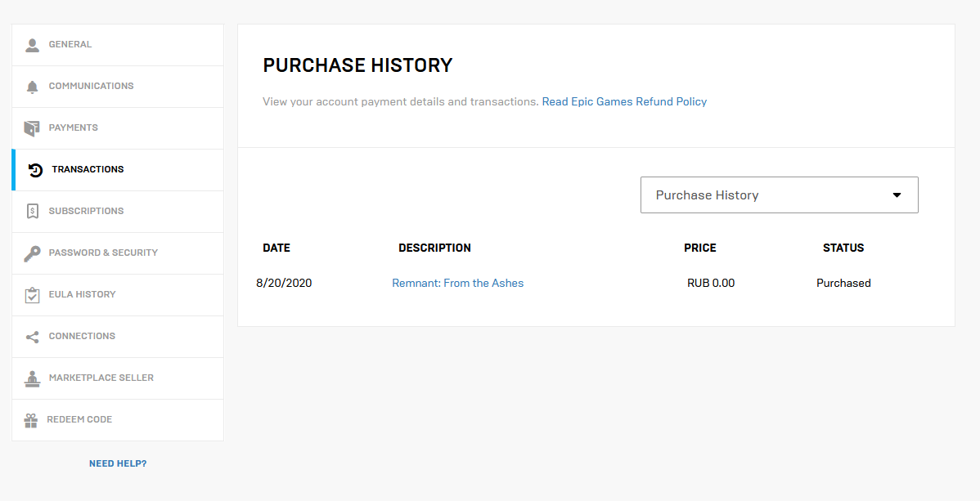Click the Connections share icon
This screenshot has height=501, width=980.
(x=33, y=337)
